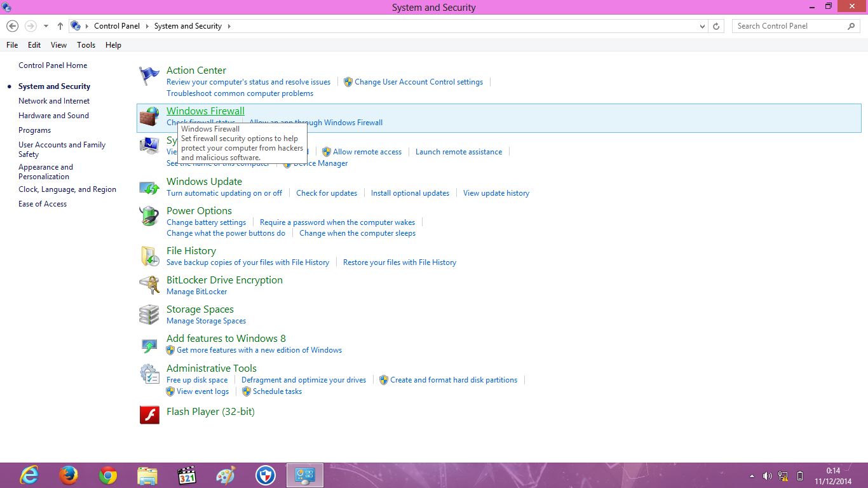This screenshot has height=488, width=868.
Task: Open the Paint palette taskbar icon
Action: 226,475
